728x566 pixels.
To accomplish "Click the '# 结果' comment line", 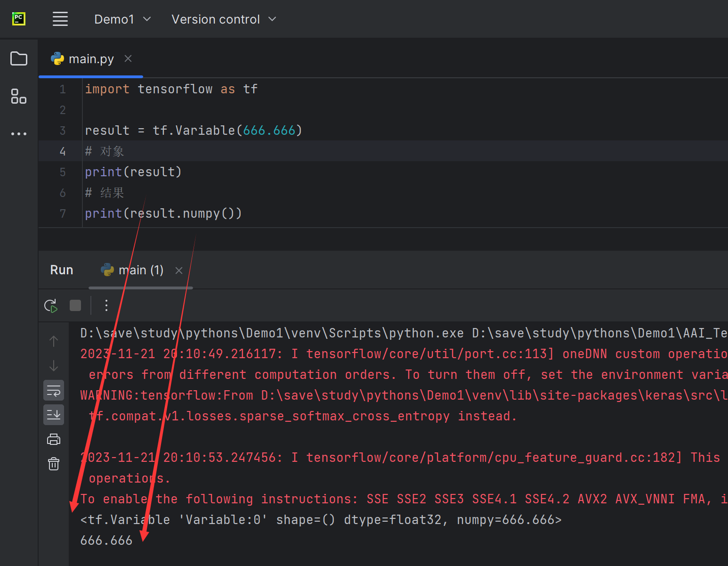I will pos(105,193).
